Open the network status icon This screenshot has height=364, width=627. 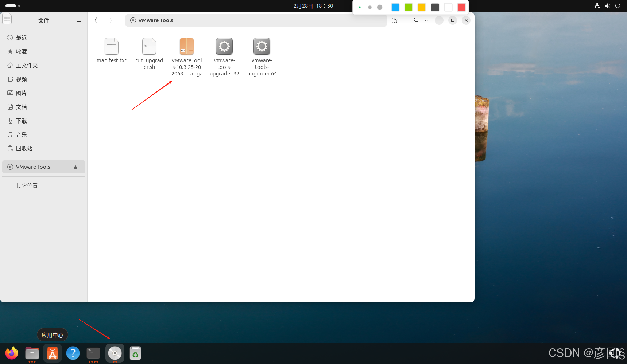pyautogui.click(x=597, y=6)
